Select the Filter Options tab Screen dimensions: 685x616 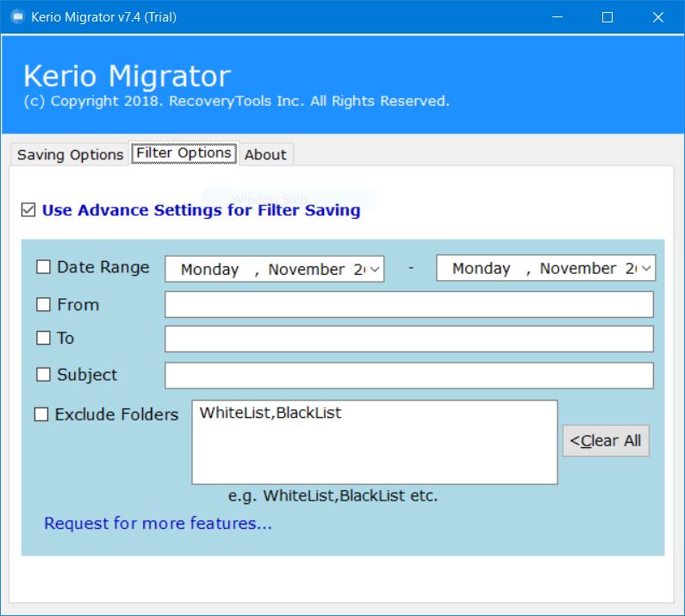pyautogui.click(x=184, y=152)
